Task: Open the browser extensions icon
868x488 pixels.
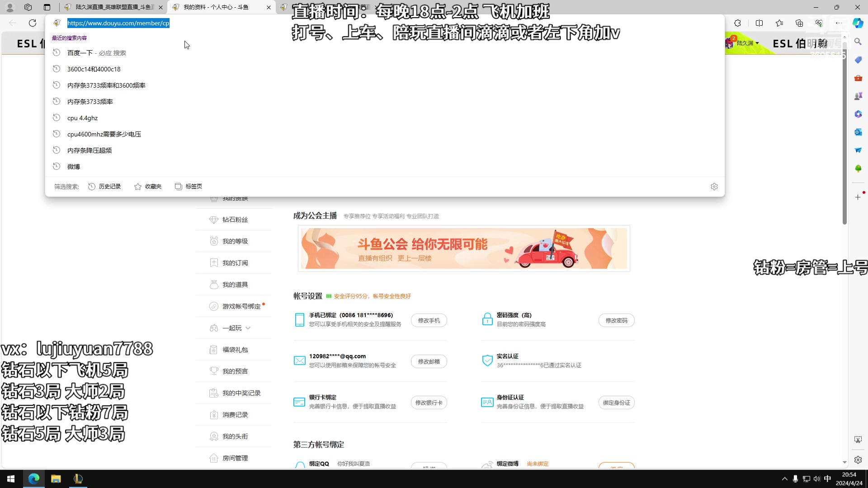Action: [737, 23]
